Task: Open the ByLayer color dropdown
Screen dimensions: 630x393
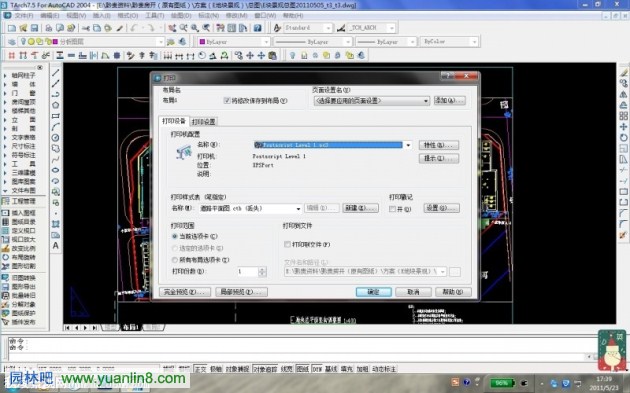Action: pos(266,42)
